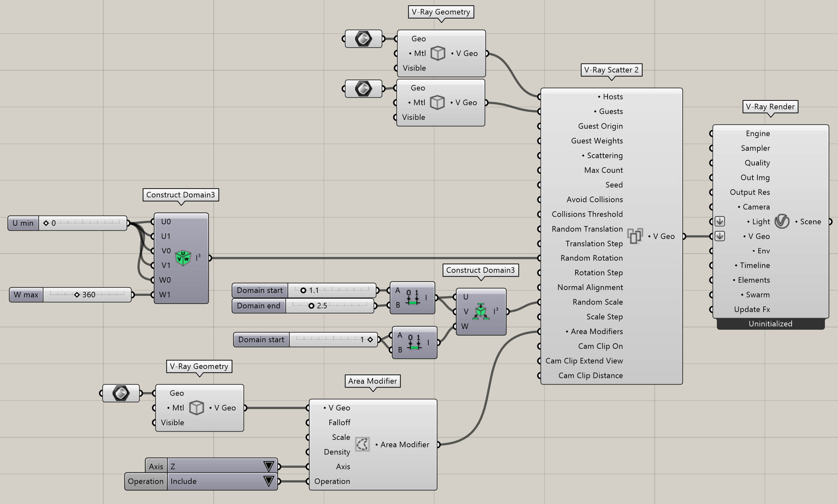Viewport: 838px width, 504px height.
Task: Click the geometry parameter icon near Area Modifier
Action: (x=121, y=393)
